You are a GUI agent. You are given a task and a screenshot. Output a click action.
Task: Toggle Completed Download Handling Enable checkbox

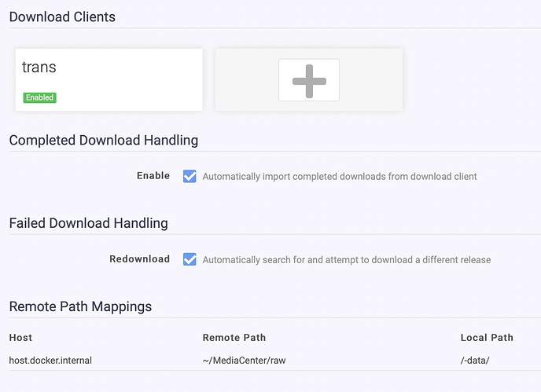[190, 176]
